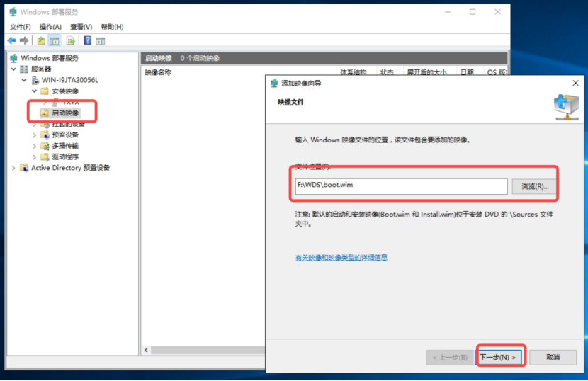Select the Active Directory 预置设备 folder icon
This screenshot has width=588, height=381.
pyautogui.click(x=24, y=168)
